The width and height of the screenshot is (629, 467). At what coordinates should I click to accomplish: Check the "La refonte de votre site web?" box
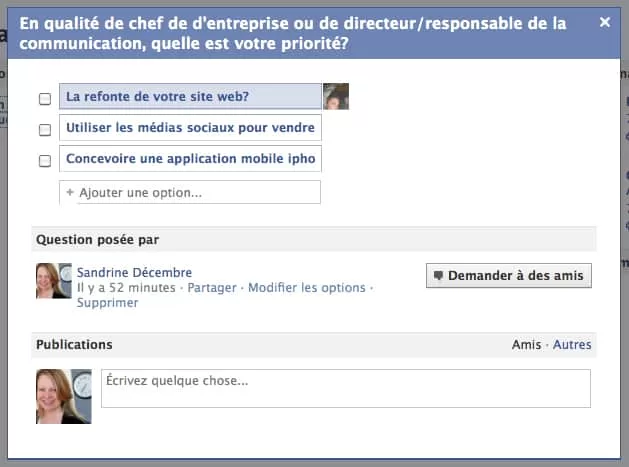tap(45, 98)
